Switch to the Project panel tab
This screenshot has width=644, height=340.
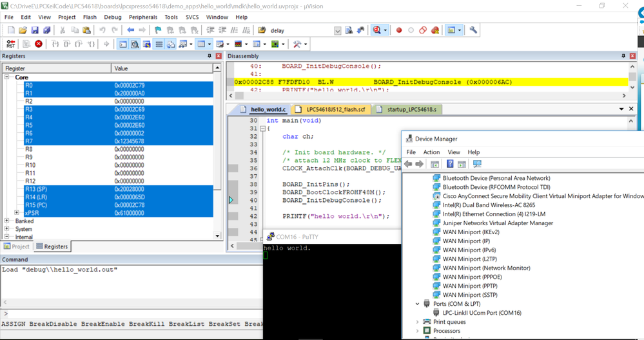coord(17,246)
